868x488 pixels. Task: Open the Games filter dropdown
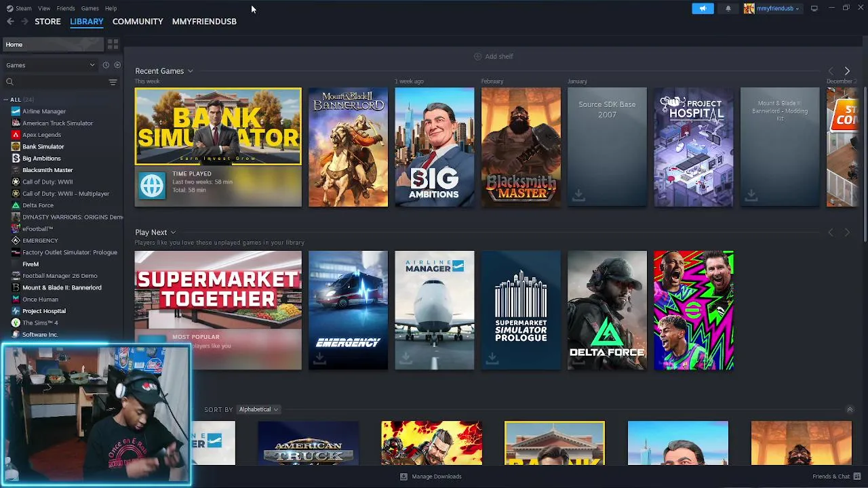pyautogui.click(x=50, y=65)
